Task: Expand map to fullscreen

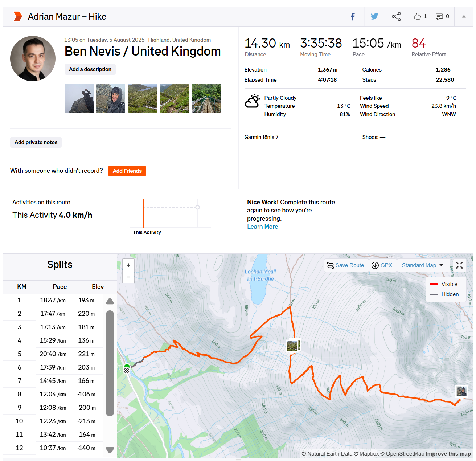Action: pyautogui.click(x=459, y=265)
